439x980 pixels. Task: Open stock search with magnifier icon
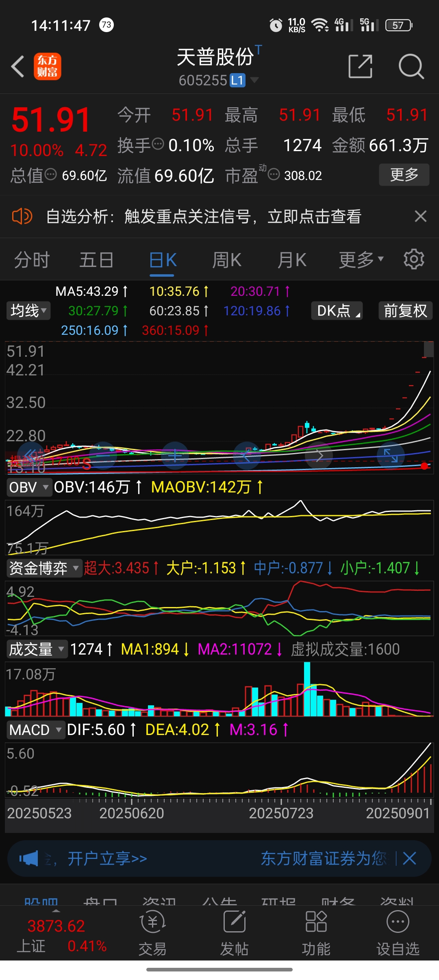point(411,66)
